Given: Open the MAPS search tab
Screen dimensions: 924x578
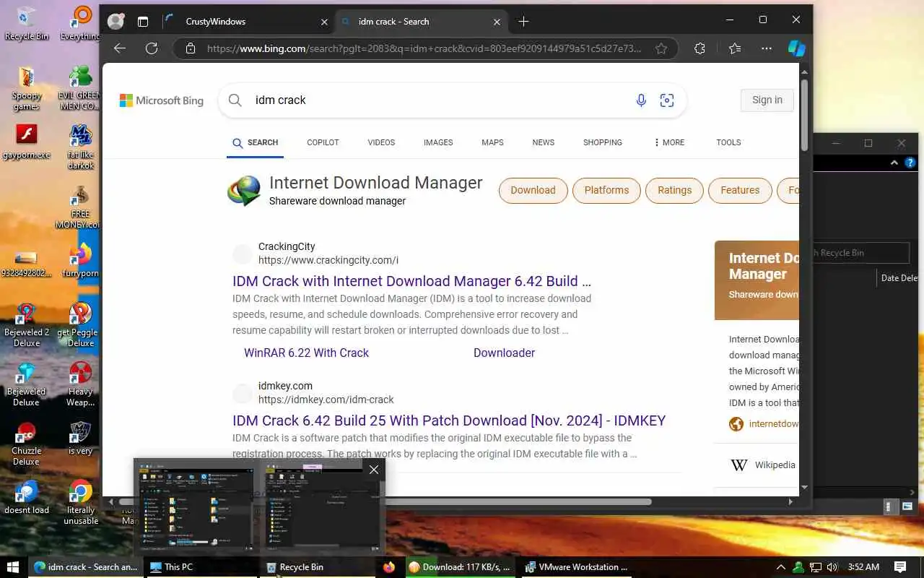Looking at the screenshot, I should [492, 142].
